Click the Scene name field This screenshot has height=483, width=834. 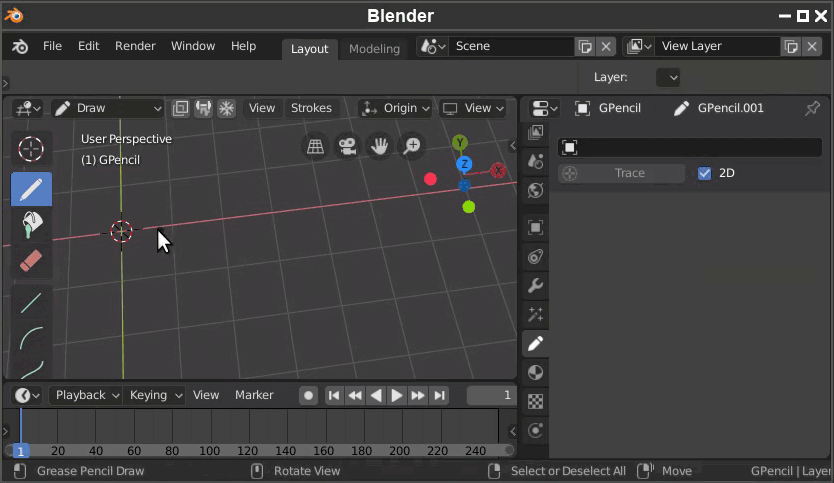pos(511,46)
